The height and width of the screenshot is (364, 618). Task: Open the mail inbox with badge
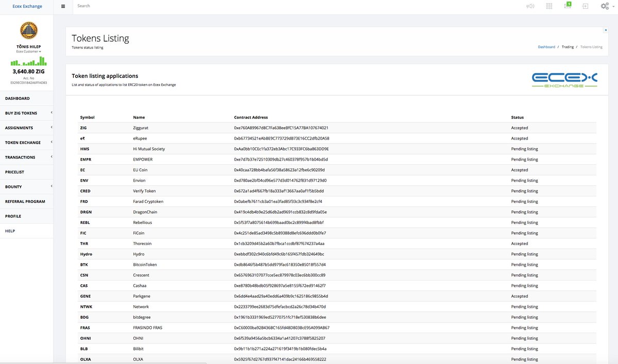pyautogui.click(x=568, y=5)
